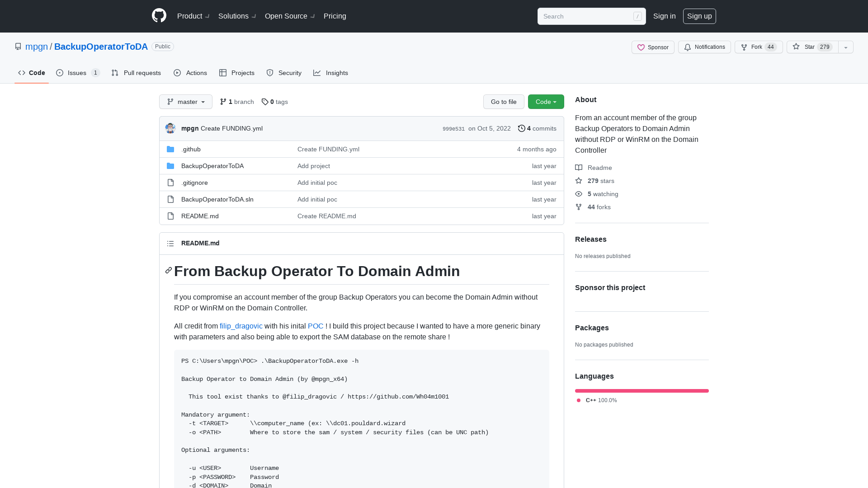Expand the Solutions menu
Screen dimensions: 868x488
[x=237, y=16]
